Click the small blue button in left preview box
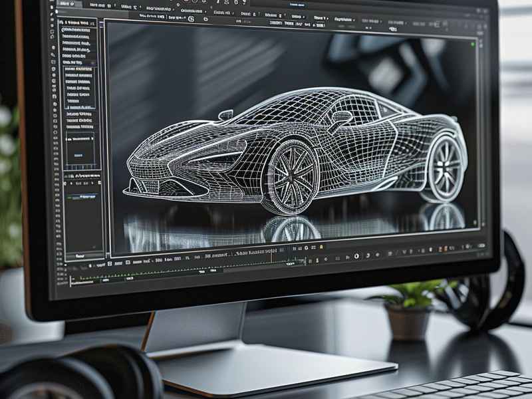The image size is (532, 399). click(x=78, y=156)
